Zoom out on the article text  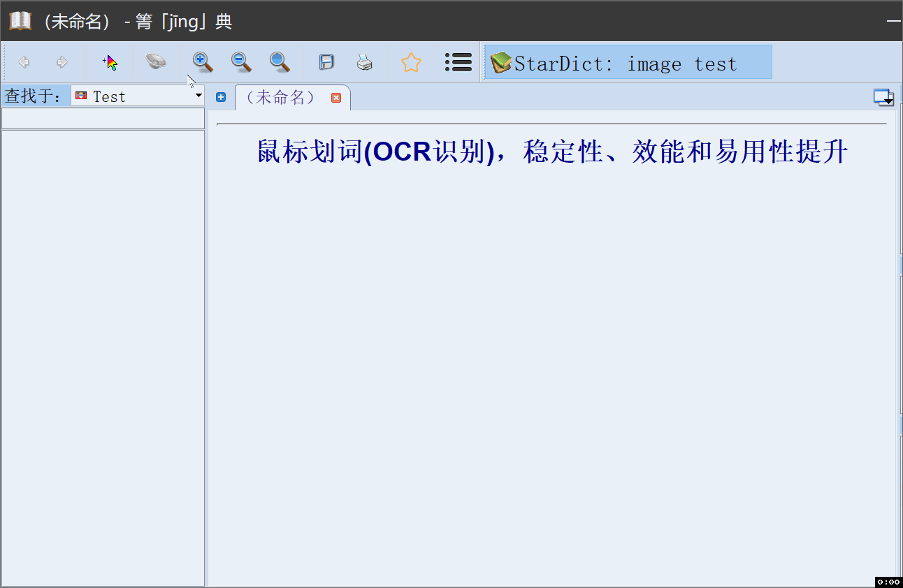point(240,62)
